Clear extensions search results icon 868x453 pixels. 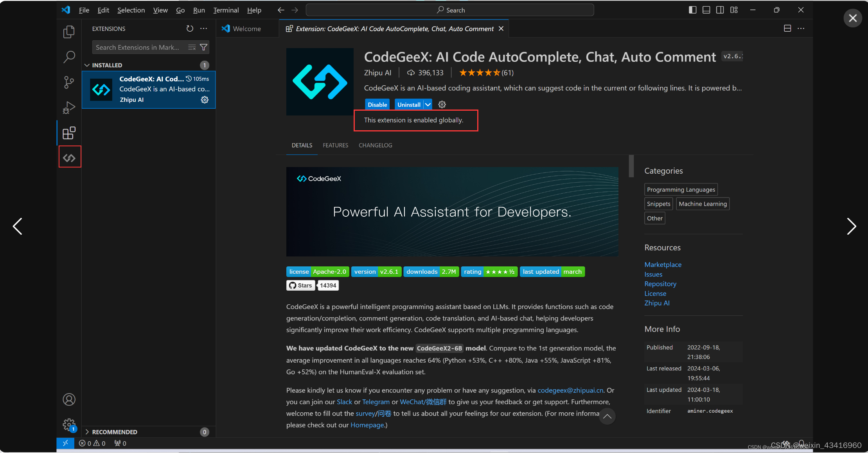(192, 47)
